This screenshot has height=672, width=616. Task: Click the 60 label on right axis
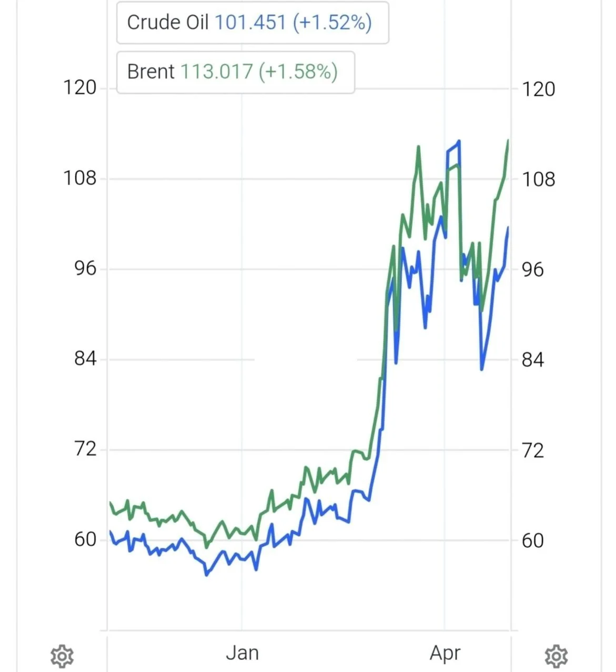[x=532, y=540]
